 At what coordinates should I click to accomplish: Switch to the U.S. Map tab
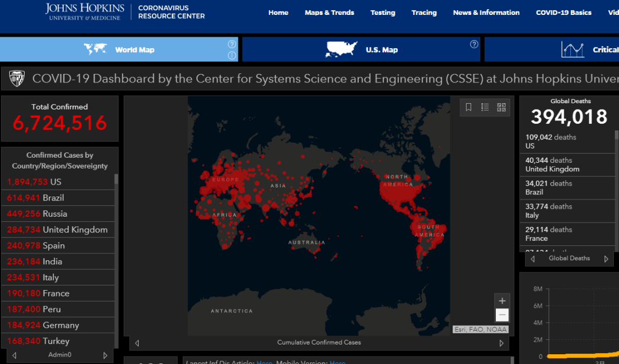(361, 50)
